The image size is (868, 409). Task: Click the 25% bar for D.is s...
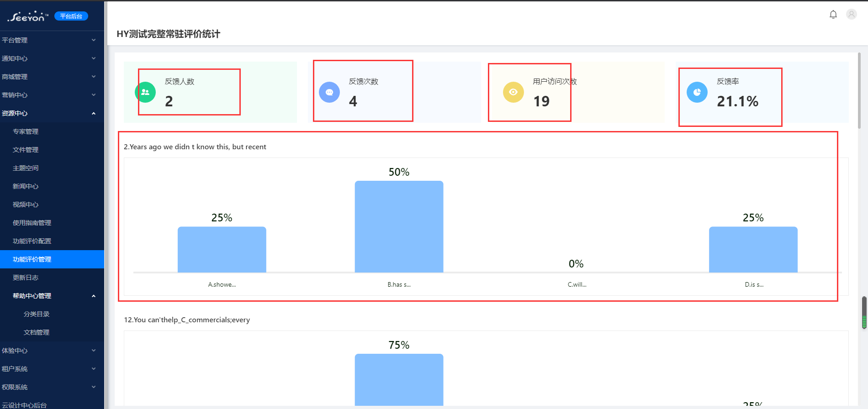pyautogui.click(x=753, y=250)
